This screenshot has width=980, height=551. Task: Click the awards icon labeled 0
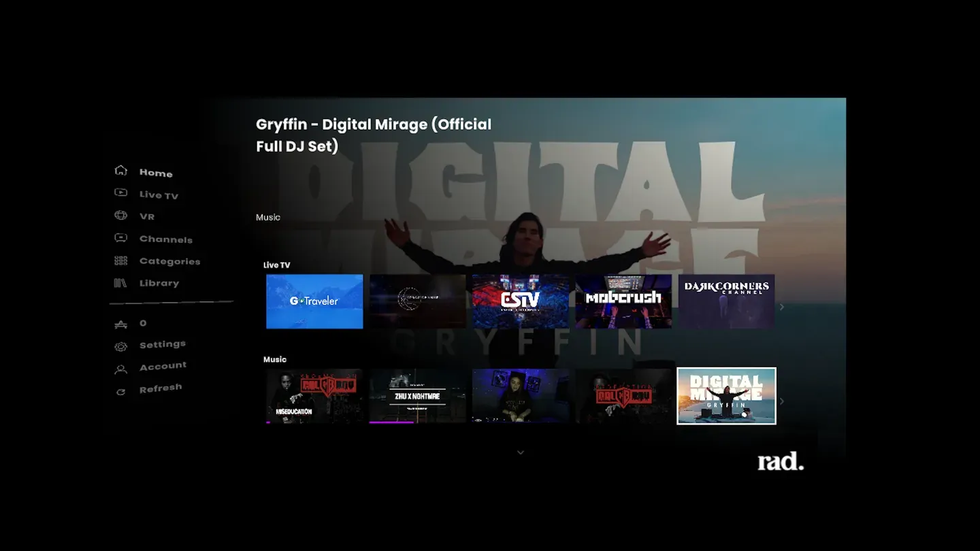[x=120, y=324]
